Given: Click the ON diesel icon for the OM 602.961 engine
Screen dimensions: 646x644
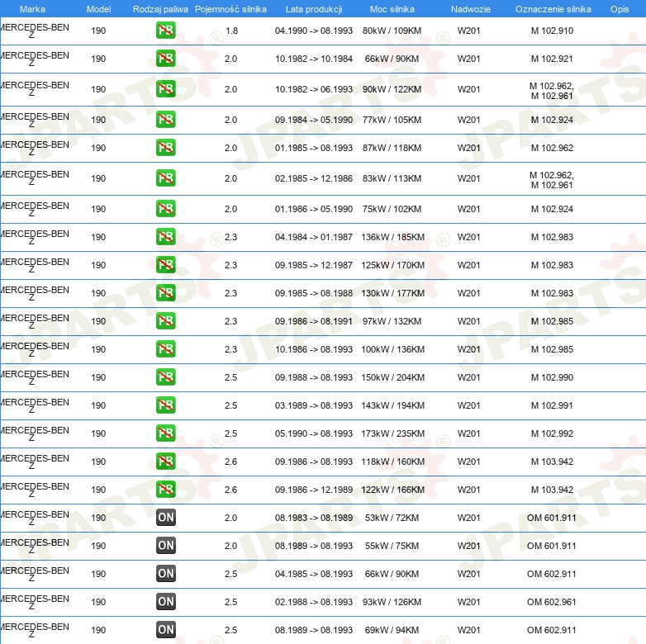Looking at the screenshot, I should pos(166,602).
